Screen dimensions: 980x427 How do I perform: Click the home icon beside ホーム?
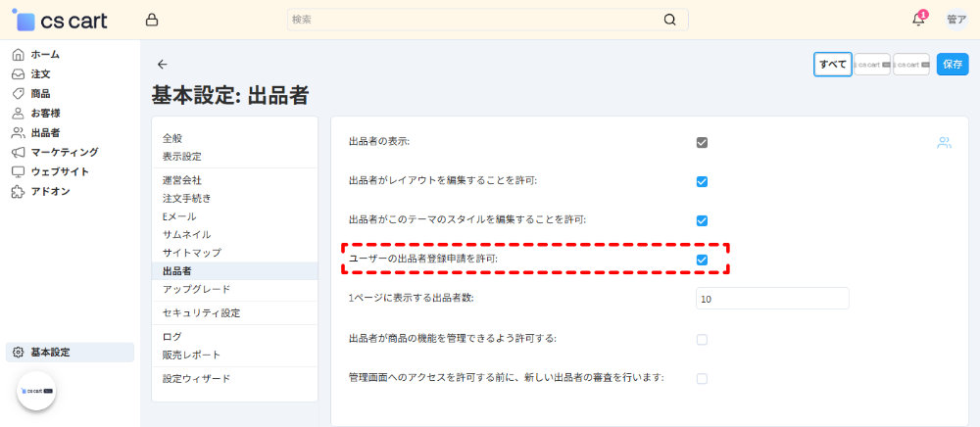click(x=18, y=54)
